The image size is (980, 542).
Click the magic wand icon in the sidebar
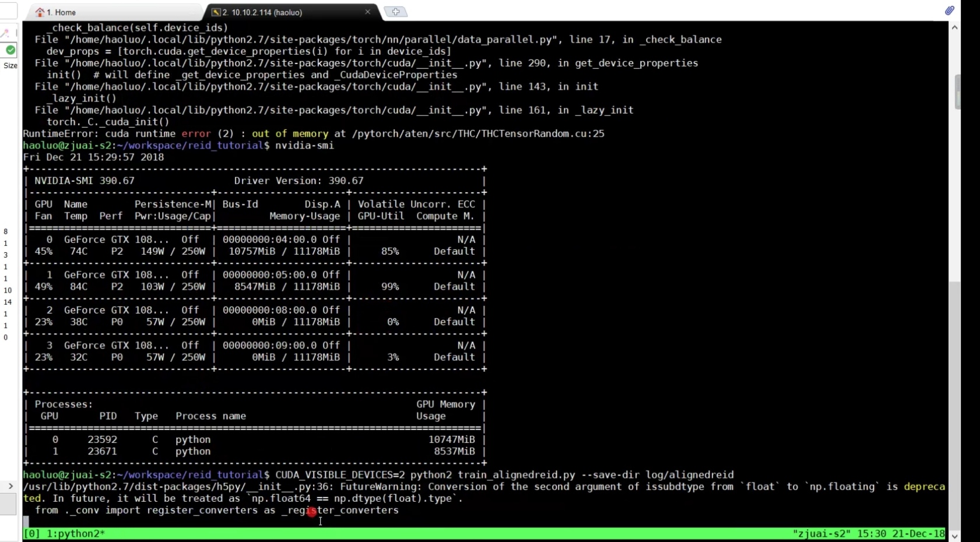(5, 33)
